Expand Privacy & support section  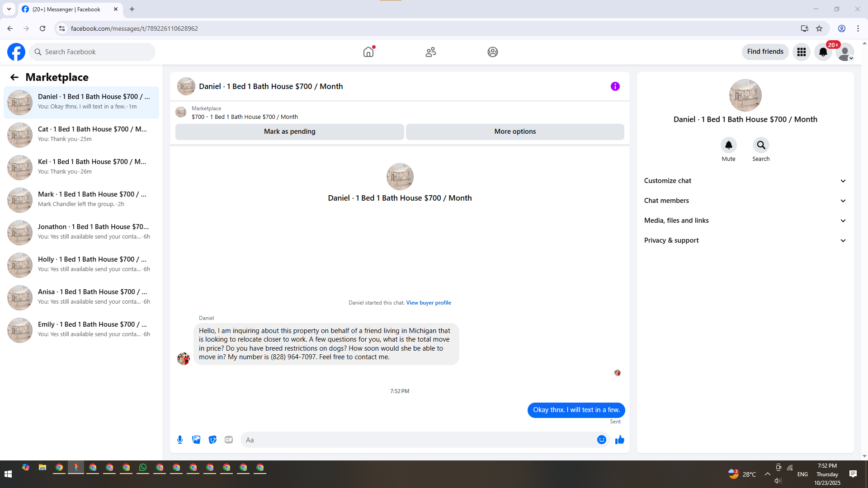pos(745,240)
